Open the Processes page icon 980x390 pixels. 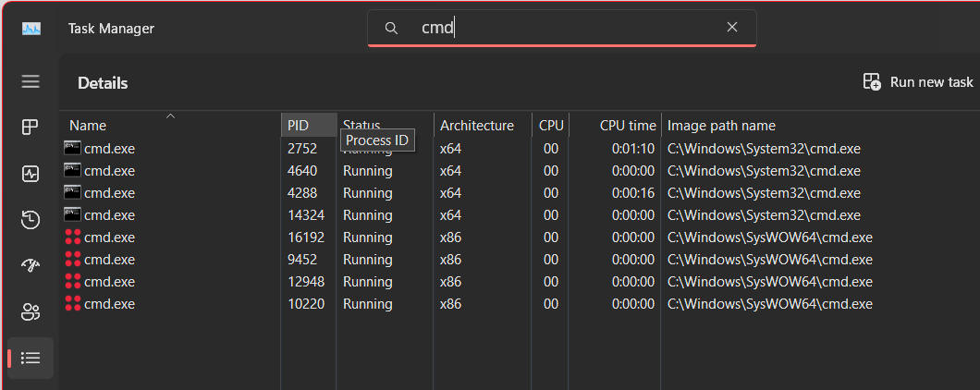[31, 128]
